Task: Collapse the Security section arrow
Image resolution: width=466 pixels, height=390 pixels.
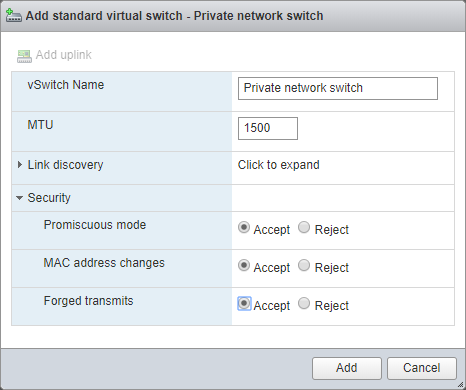Action: [x=19, y=198]
